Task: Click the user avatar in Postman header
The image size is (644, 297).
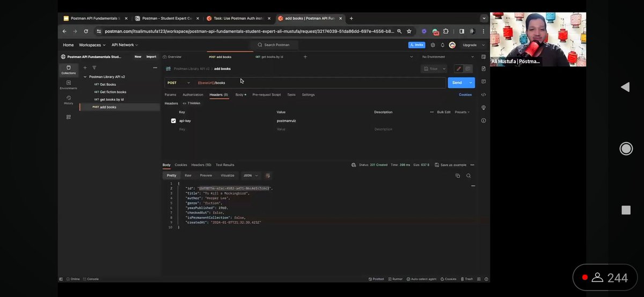Action: [452, 45]
